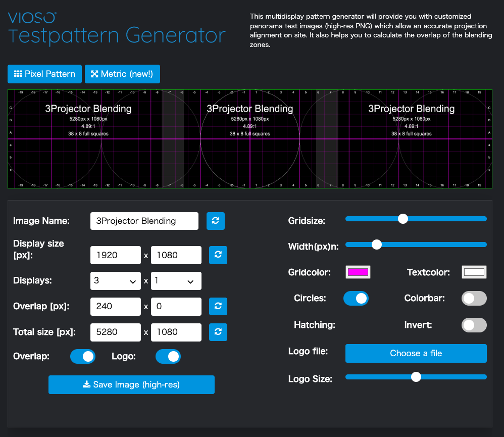Image resolution: width=504 pixels, height=437 pixels.
Task: Click the VIOSO Testpattern Generator logo
Action: point(117,28)
